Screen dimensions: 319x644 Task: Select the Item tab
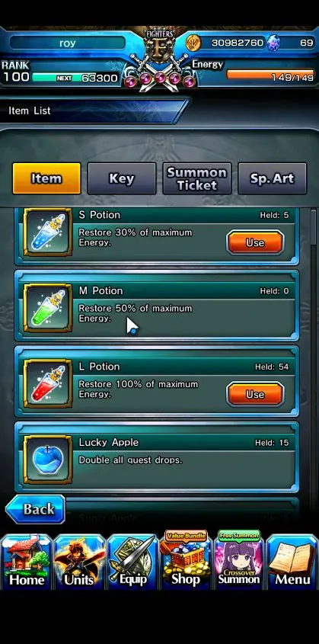(x=46, y=178)
